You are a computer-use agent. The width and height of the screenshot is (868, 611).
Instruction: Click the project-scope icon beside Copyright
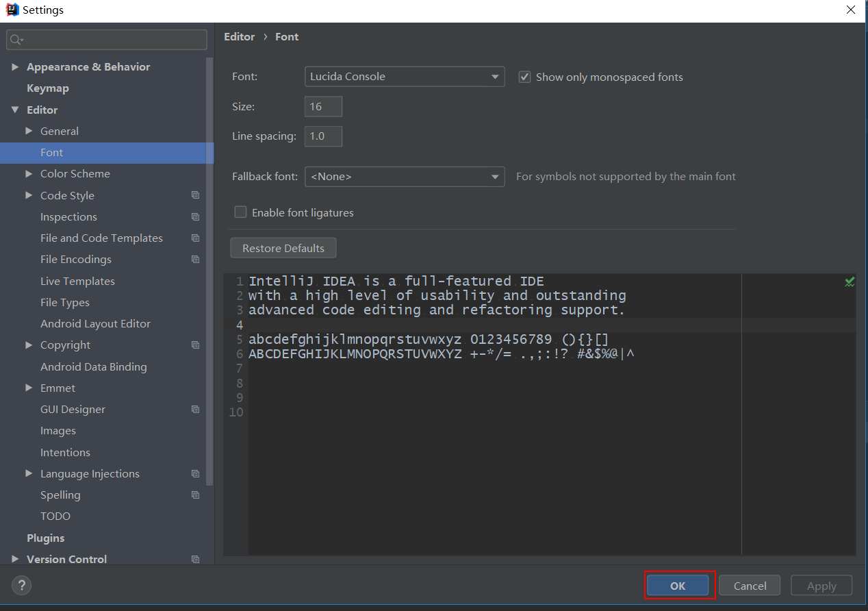click(x=196, y=345)
